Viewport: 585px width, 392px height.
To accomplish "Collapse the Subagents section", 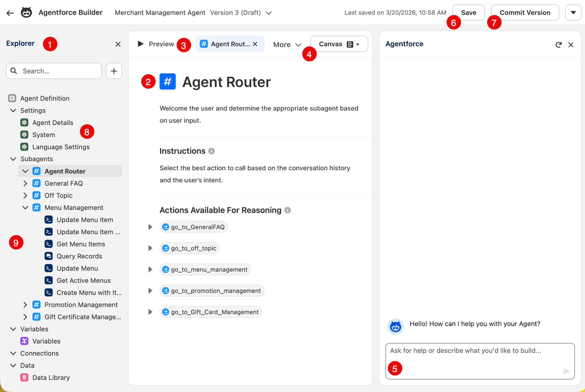I will point(13,159).
